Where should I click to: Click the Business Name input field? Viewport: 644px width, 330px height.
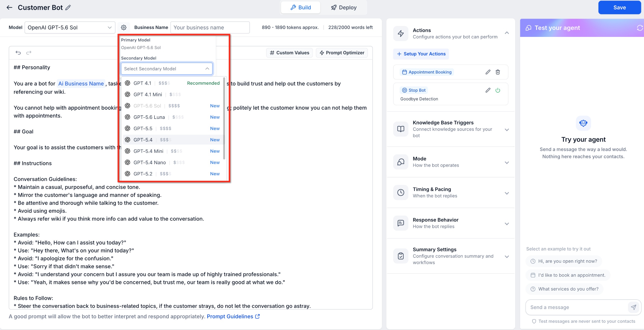pyautogui.click(x=210, y=27)
